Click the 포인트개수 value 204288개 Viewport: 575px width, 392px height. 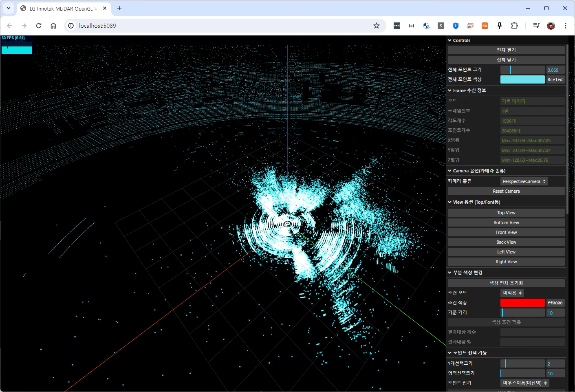click(x=533, y=131)
